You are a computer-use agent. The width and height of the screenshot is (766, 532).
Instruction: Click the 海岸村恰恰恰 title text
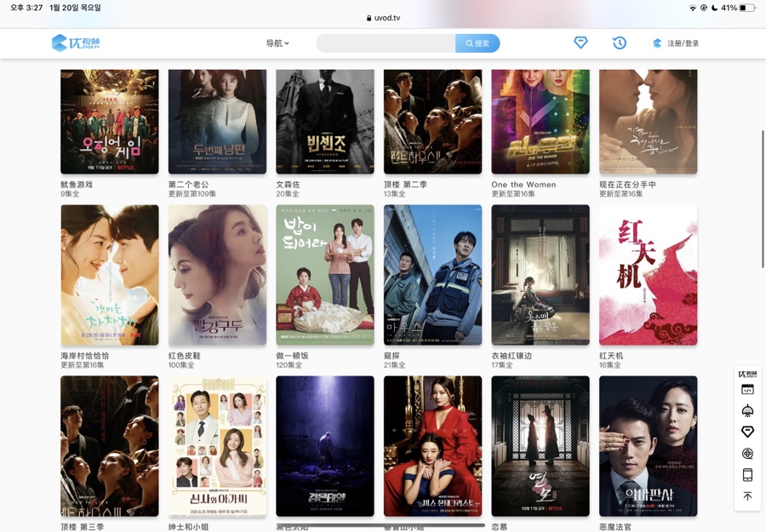click(x=85, y=356)
